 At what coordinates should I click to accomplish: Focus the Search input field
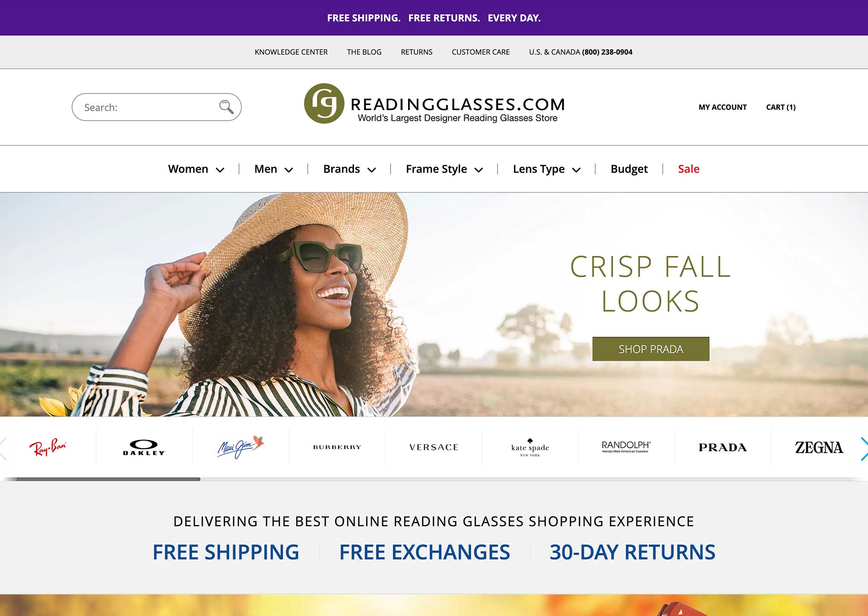[x=156, y=107]
